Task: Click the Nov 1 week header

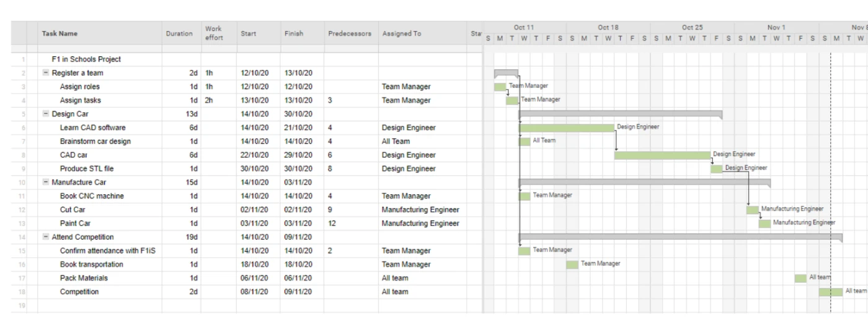Action: pos(776,27)
